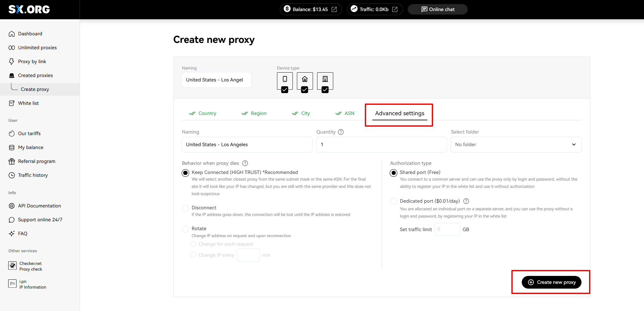
Task: Click the Change IP every minutes field
Action: [248, 255]
